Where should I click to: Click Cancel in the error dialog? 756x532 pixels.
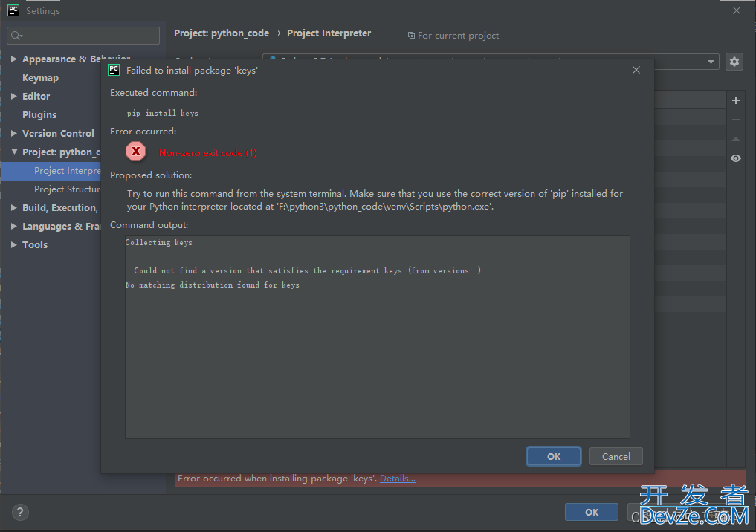(x=616, y=456)
